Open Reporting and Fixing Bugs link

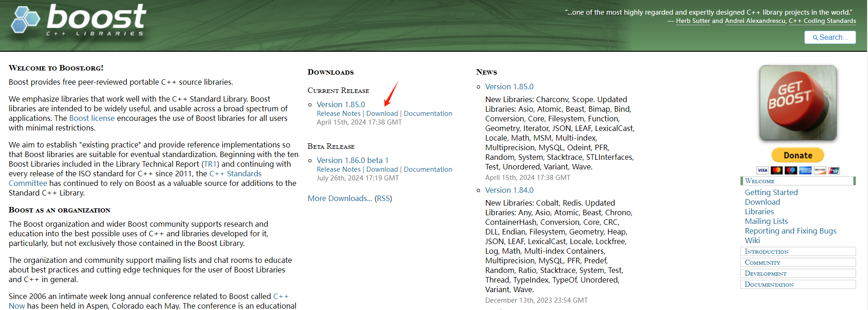790,231
